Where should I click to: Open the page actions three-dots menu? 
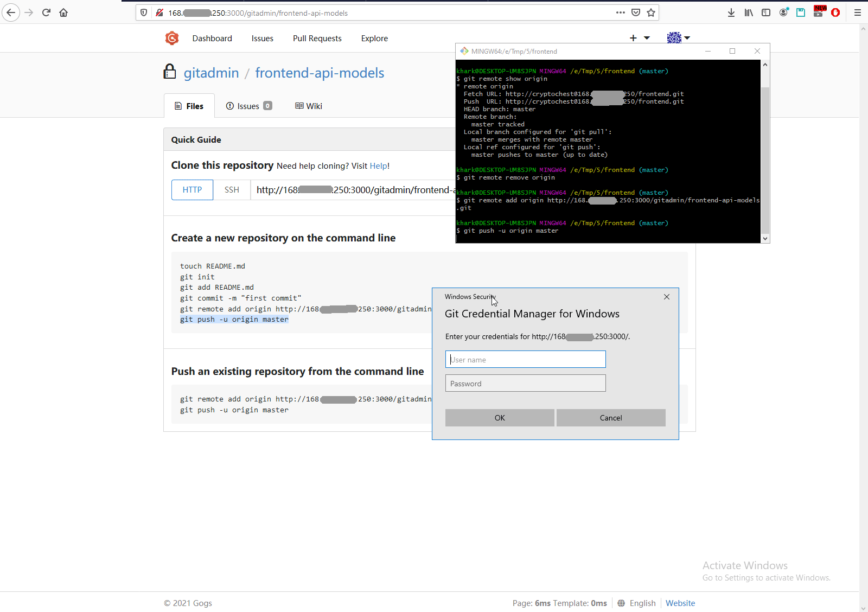point(621,12)
